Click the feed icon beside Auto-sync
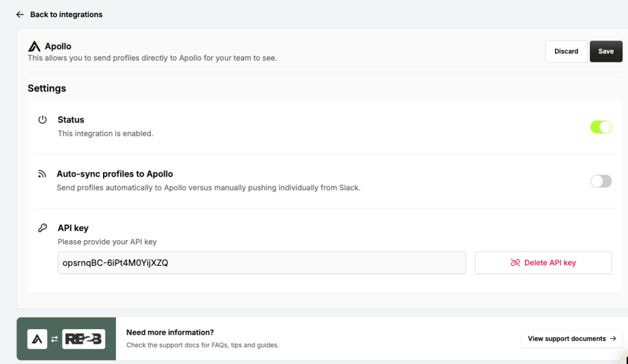 (x=42, y=174)
